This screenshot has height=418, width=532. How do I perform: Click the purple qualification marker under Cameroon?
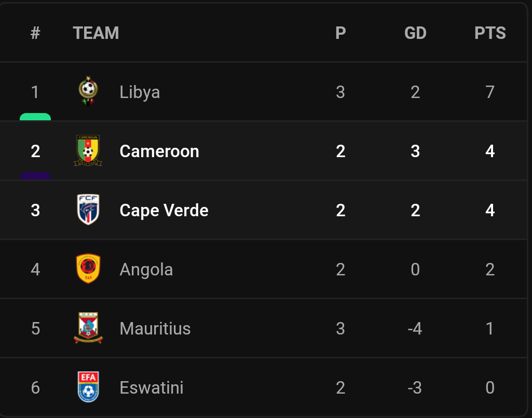(35, 174)
